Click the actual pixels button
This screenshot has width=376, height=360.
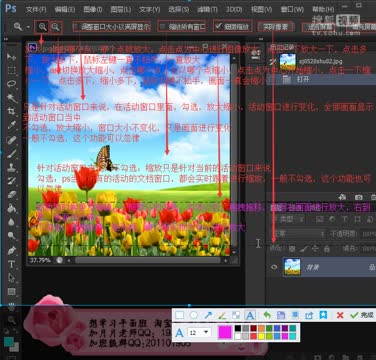(x=275, y=27)
